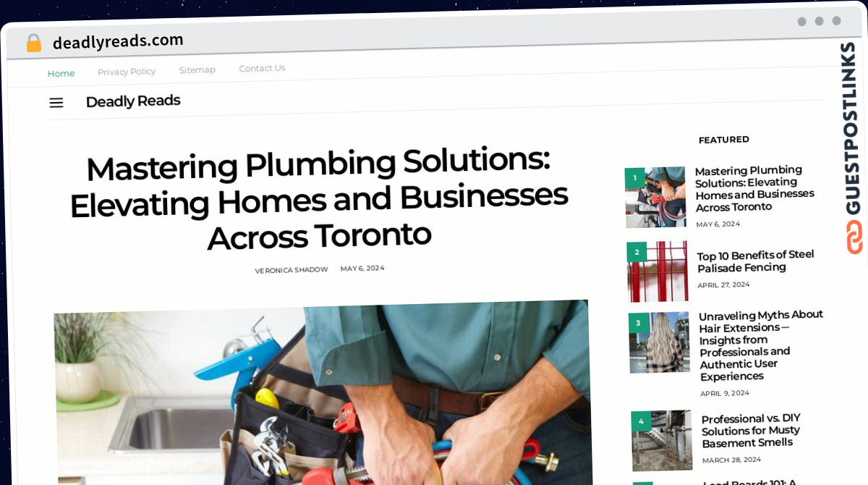The image size is (868, 485).
Task: Click the number 1 featured badge
Action: pyautogui.click(x=634, y=177)
